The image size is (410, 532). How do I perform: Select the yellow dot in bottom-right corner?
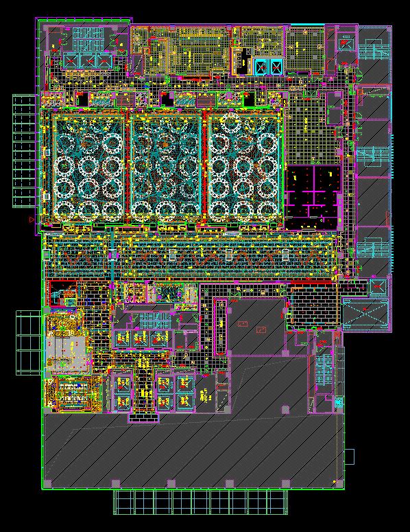coord(334,481)
